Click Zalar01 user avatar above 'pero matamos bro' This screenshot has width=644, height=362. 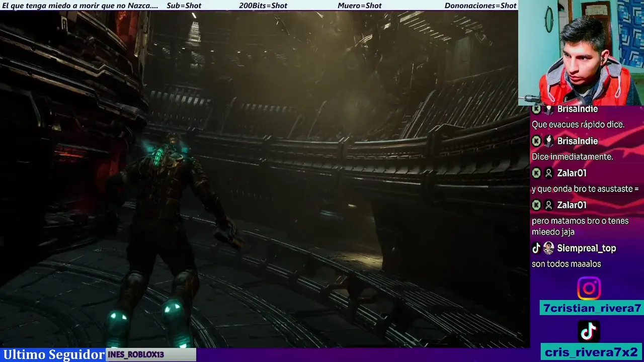coord(548,205)
